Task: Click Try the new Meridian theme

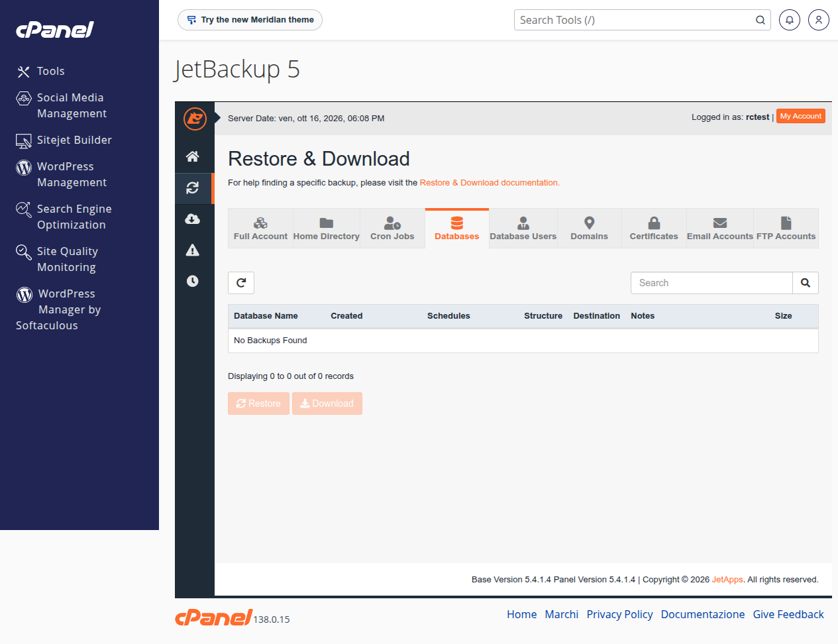Action: click(250, 20)
